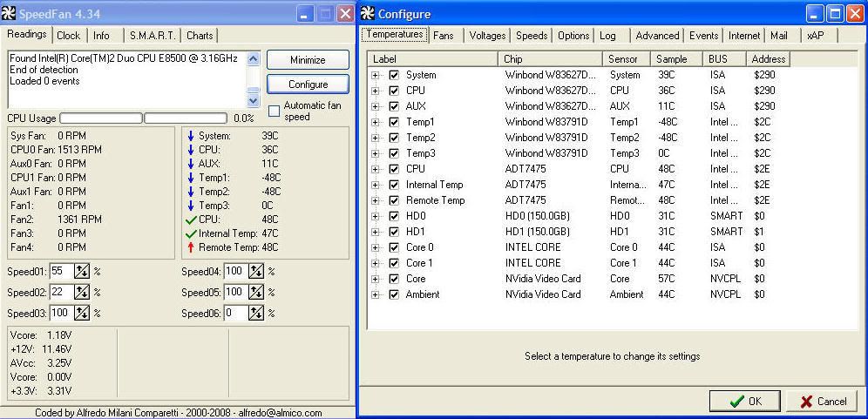Click the Cancel button
Screen dimensions: 868x419
point(824,402)
